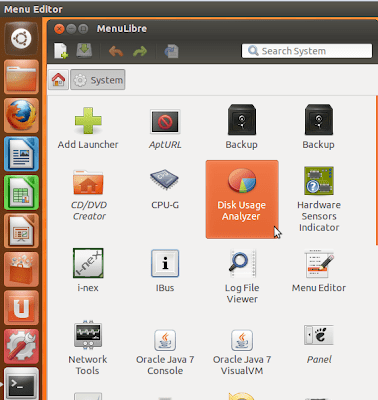Screen dimensions: 378x400
Task: Focus the Search System field
Action: 307,51
